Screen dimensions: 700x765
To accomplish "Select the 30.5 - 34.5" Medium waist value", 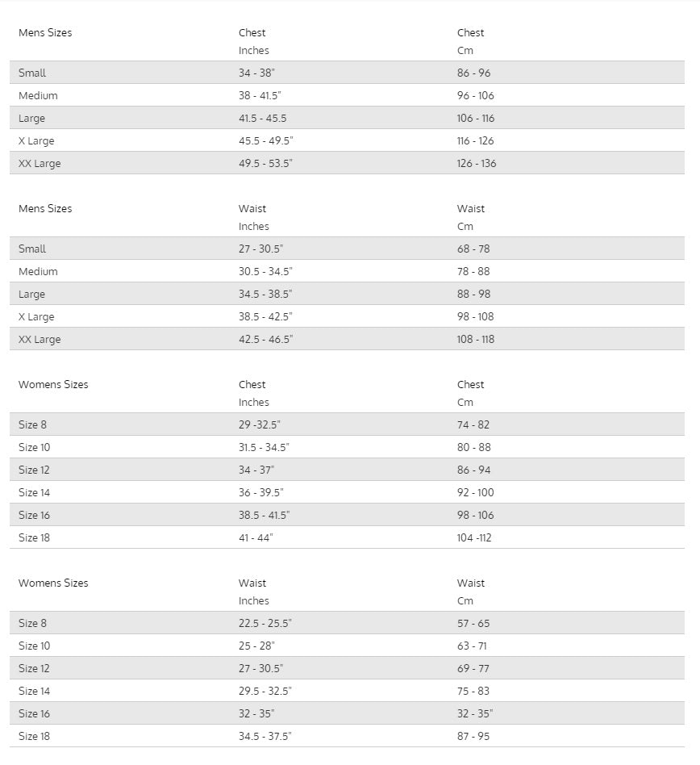I will coord(265,271).
